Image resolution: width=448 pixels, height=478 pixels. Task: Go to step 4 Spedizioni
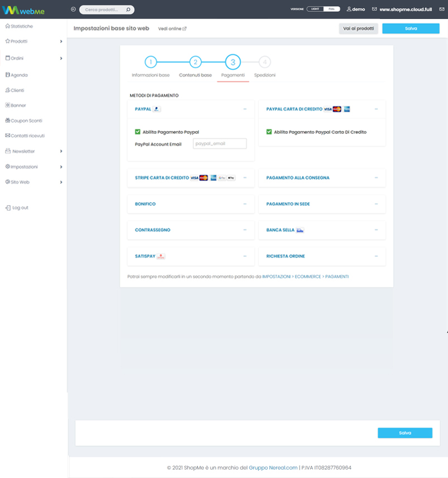pos(264,63)
